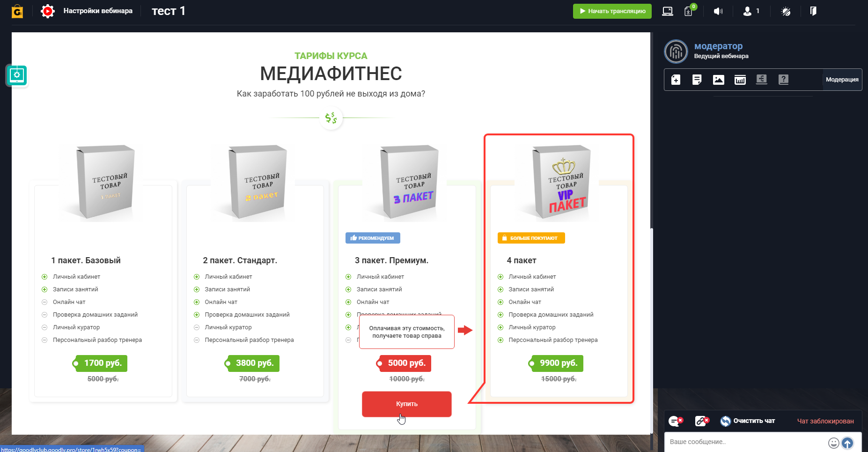868x452 pixels.
Task: Click the exit door icon
Action: [x=813, y=11]
